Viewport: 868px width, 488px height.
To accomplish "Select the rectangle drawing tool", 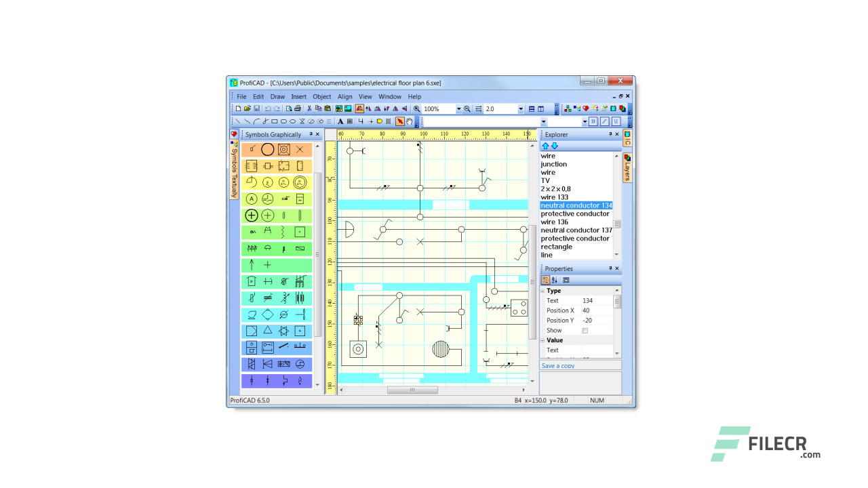I will point(274,121).
